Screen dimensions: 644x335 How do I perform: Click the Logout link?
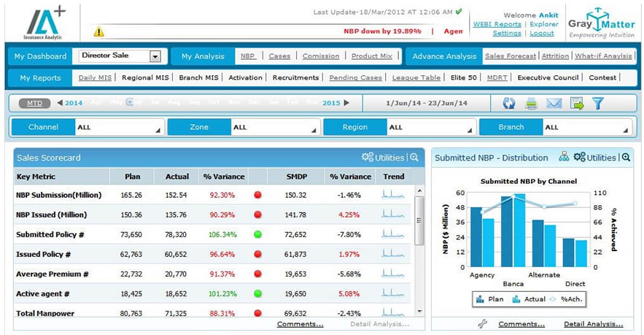(x=542, y=34)
